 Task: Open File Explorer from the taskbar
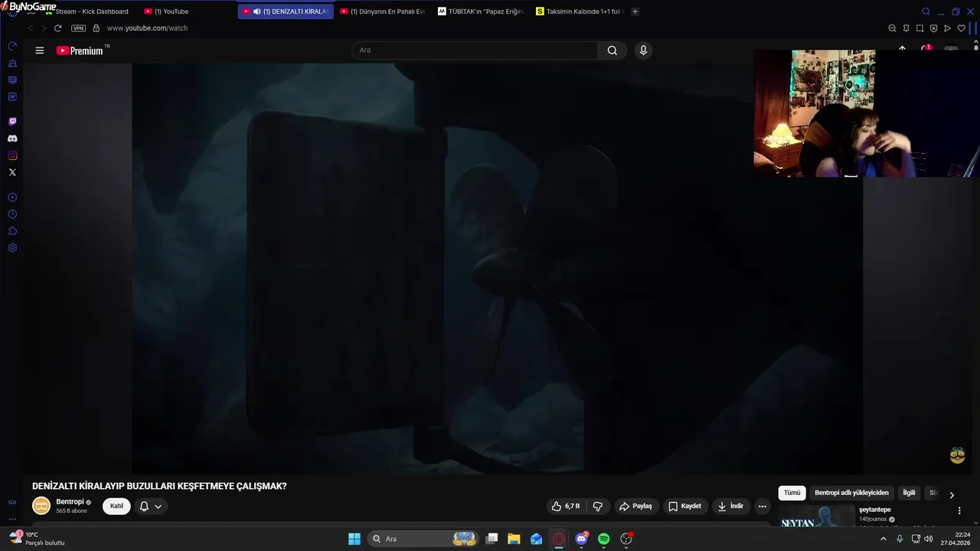pos(514,539)
